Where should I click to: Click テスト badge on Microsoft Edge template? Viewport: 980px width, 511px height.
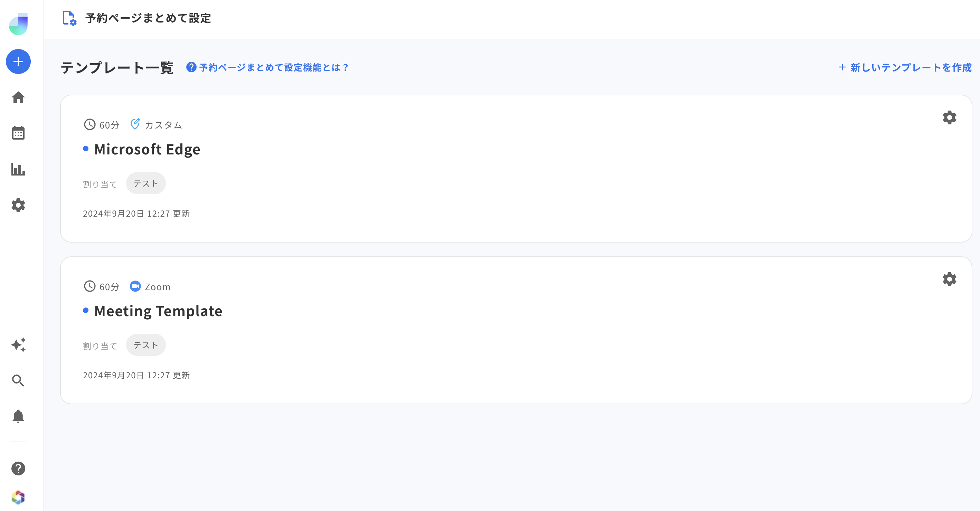pos(145,183)
